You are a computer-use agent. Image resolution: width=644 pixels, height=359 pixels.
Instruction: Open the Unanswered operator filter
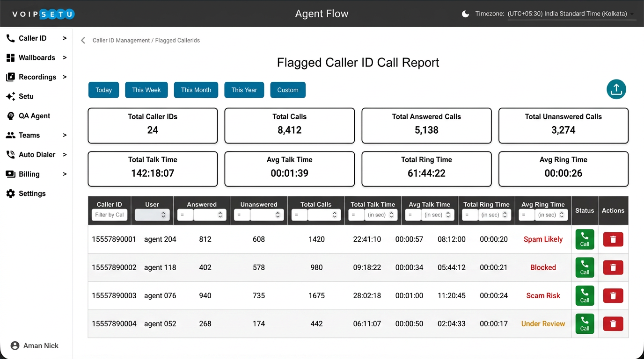pos(242,215)
